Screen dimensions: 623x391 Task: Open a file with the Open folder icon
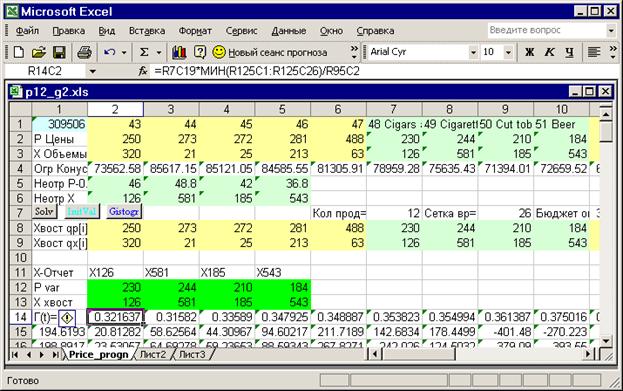39,52
